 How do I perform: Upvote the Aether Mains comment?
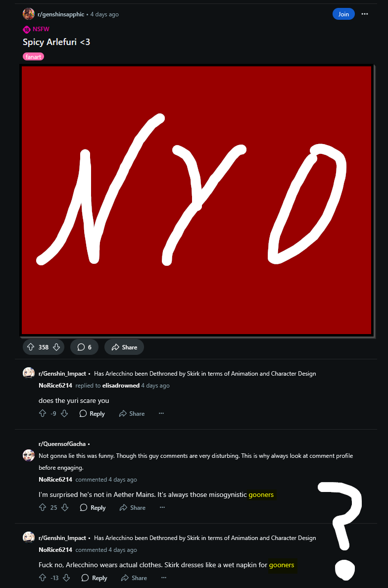click(43, 507)
